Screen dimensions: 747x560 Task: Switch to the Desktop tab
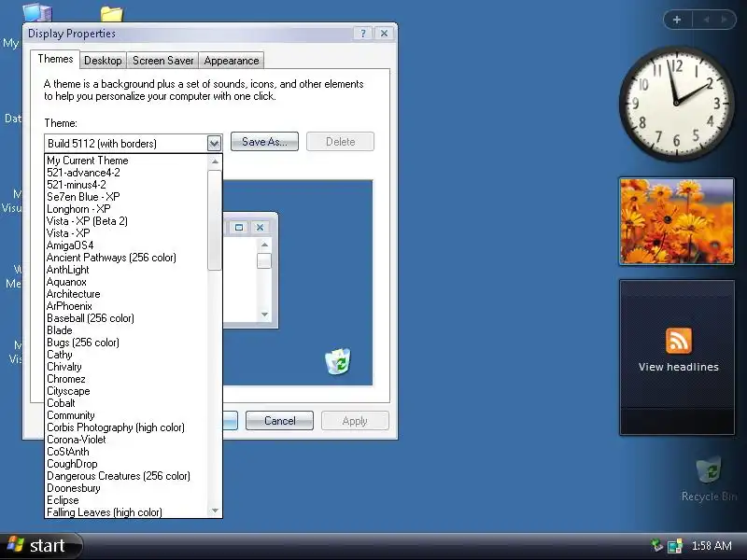[103, 61]
